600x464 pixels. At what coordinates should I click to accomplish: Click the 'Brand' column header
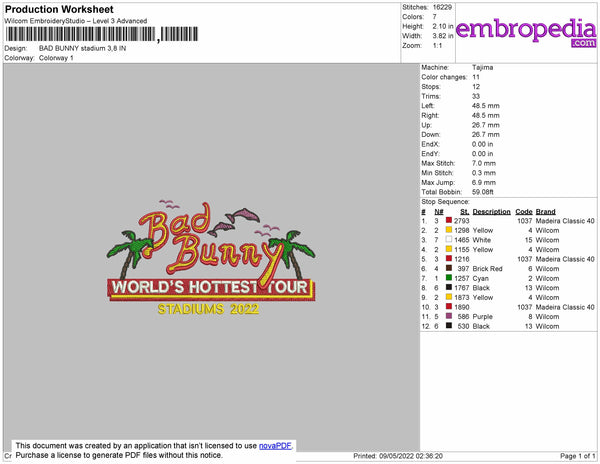pos(545,212)
